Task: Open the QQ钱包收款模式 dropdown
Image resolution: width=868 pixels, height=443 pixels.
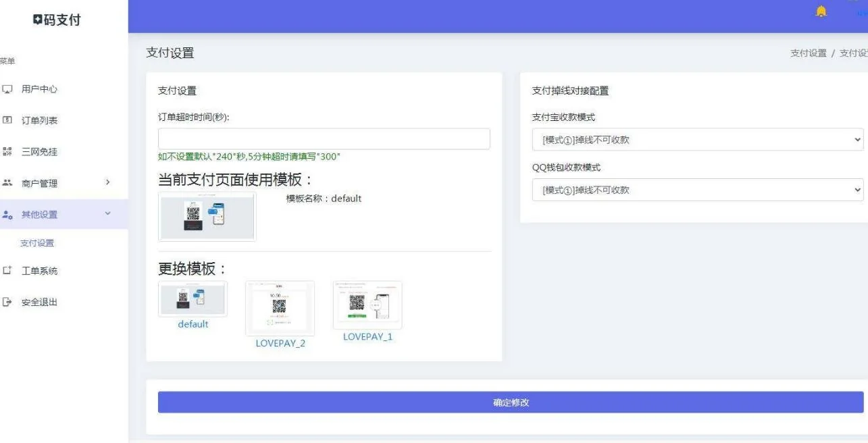Action: [698, 190]
